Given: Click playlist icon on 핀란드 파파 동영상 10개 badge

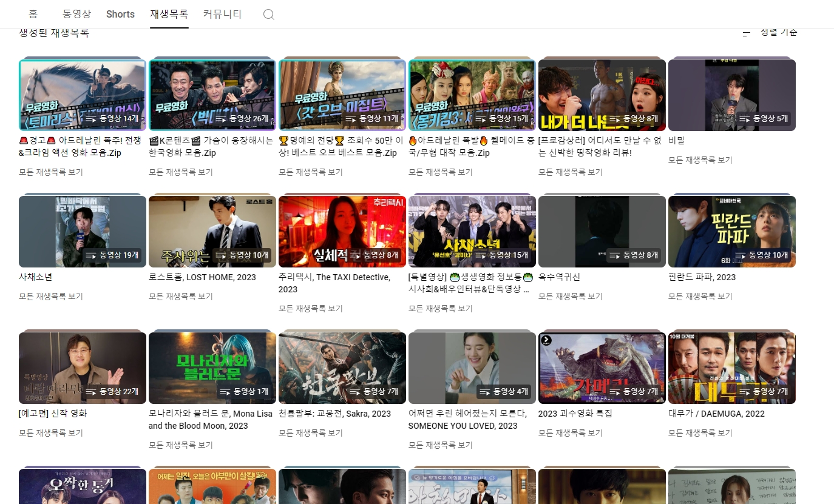Looking at the screenshot, I should click(740, 255).
